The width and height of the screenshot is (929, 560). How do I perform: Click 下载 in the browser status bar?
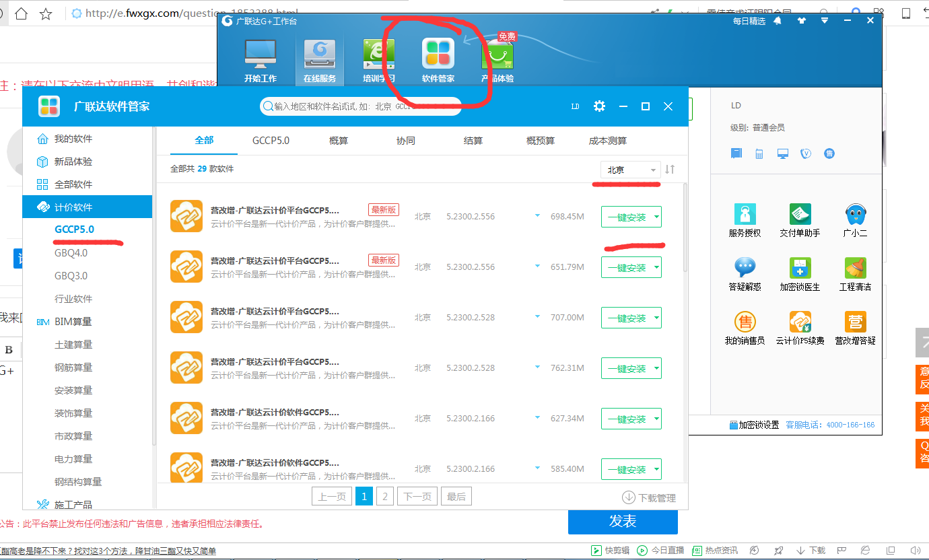811,551
